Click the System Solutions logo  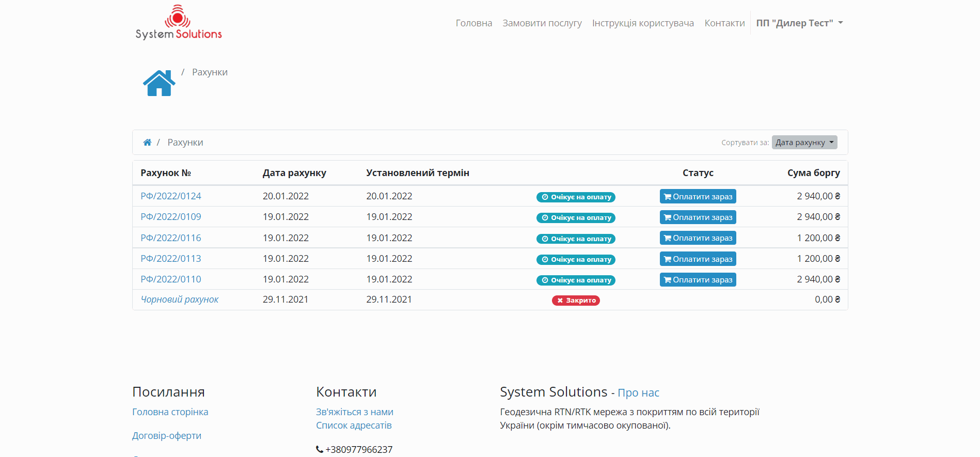(178, 23)
